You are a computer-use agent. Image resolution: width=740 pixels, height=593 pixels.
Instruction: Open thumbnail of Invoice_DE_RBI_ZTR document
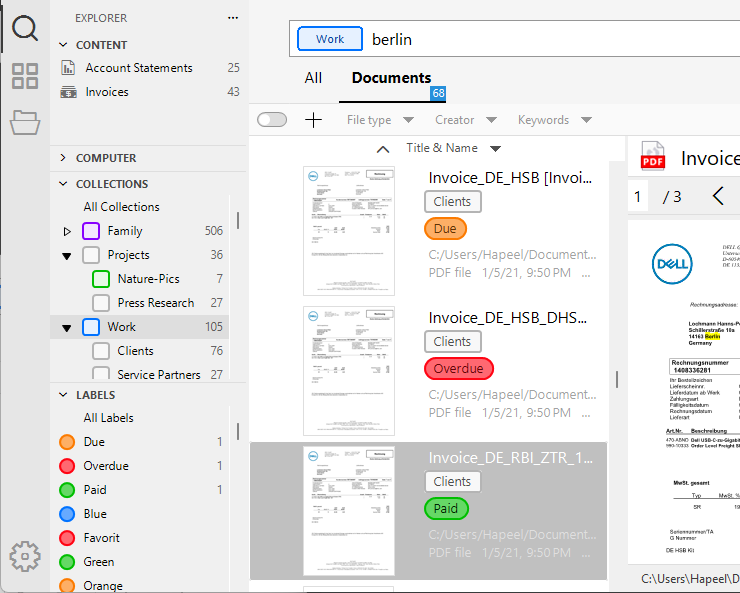349,511
